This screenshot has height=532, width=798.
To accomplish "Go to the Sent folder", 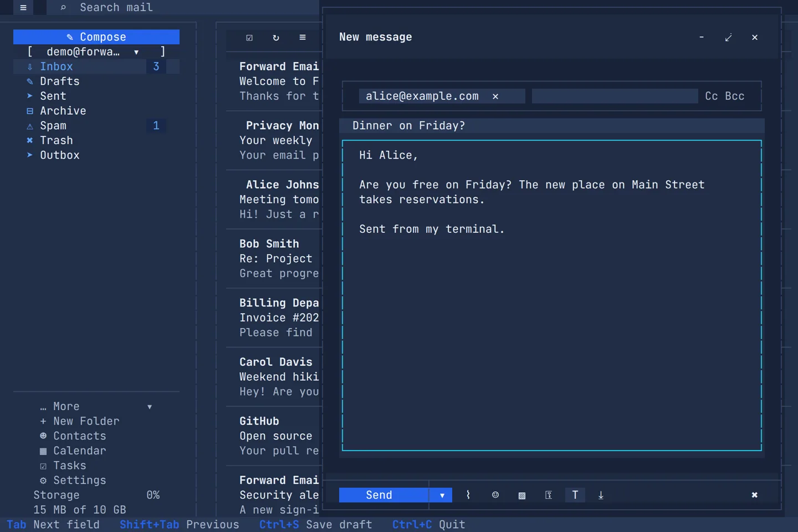I will click(96, 96).
